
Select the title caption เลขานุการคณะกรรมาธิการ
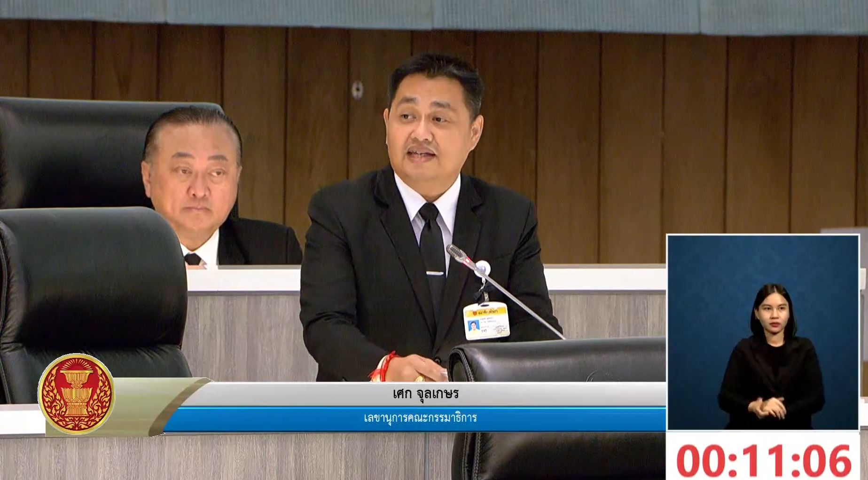pos(420,417)
